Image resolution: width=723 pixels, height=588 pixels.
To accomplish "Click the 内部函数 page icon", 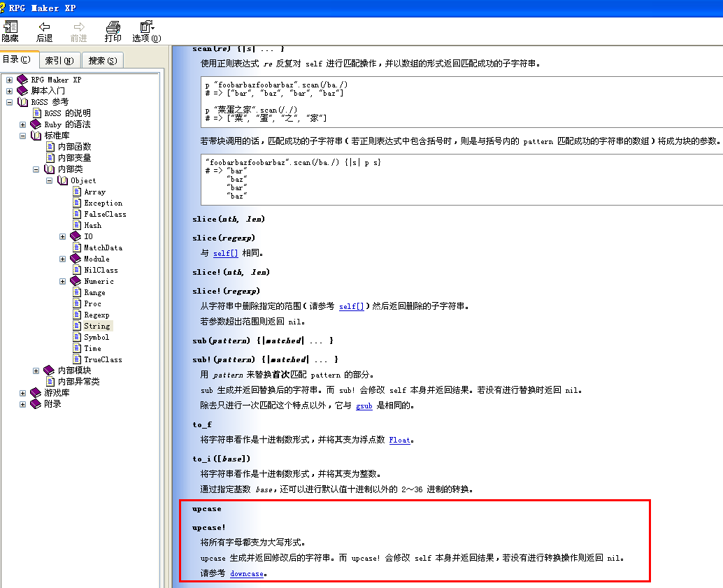I will 50,147.
